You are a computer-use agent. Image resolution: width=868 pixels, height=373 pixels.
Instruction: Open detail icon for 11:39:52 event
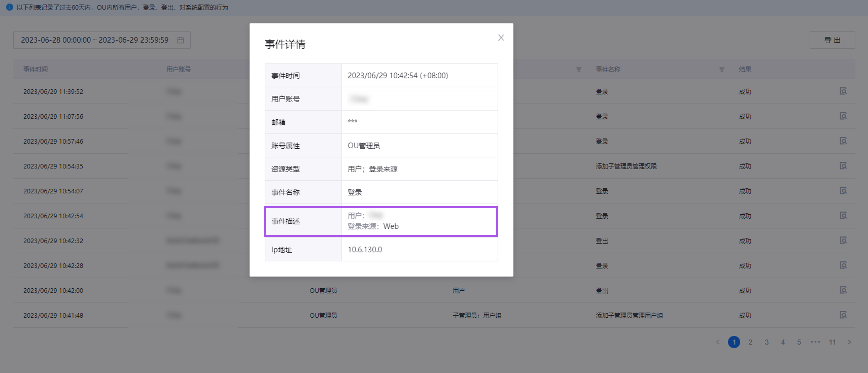click(843, 91)
